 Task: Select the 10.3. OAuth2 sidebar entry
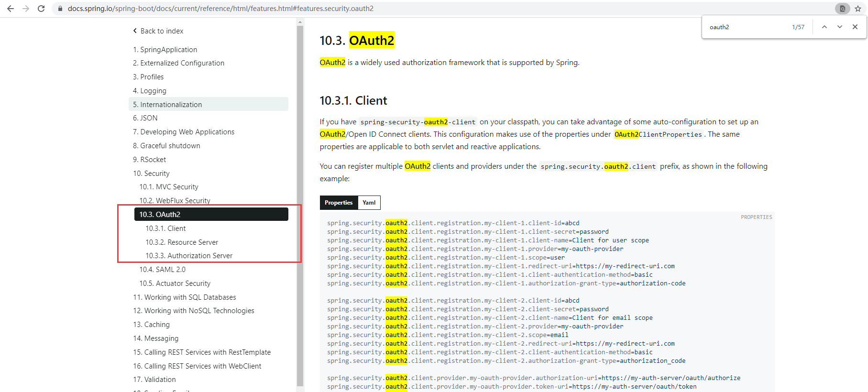(x=211, y=214)
